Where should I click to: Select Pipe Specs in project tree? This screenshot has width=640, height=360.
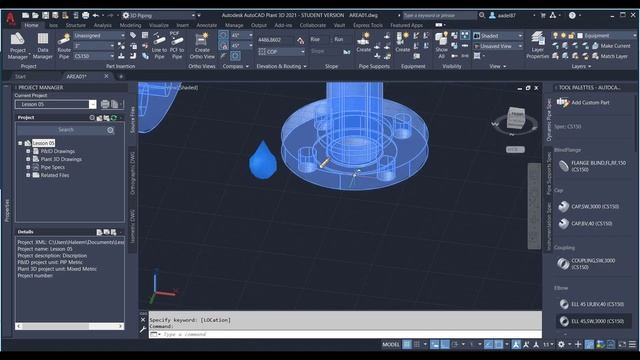point(53,167)
